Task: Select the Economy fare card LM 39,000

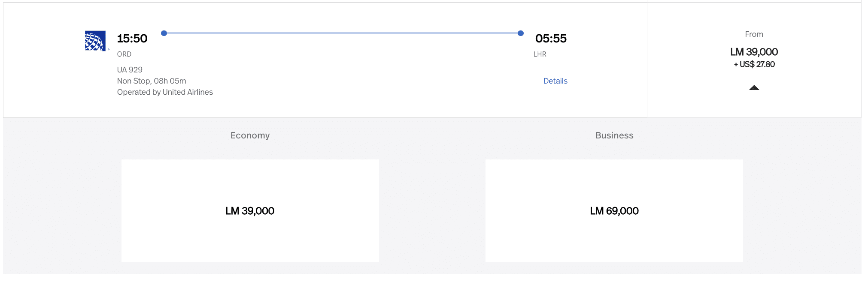Action: [x=250, y=211]
